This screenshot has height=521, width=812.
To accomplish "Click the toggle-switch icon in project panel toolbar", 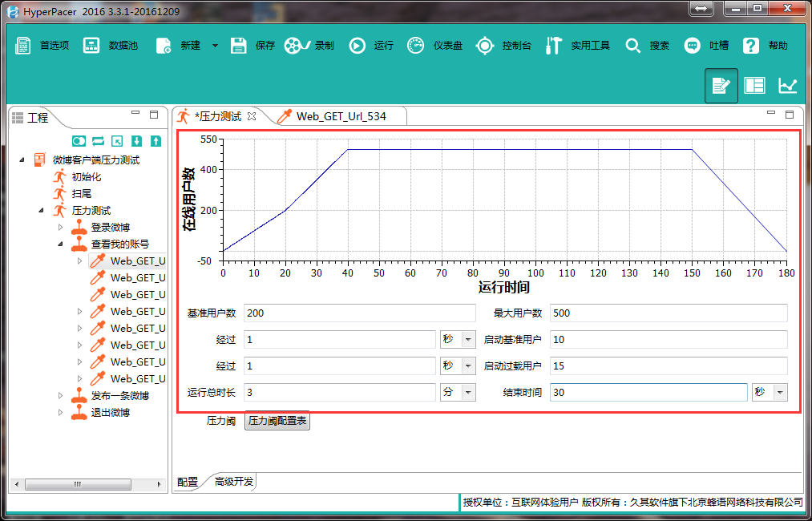I will pos(79,141).
